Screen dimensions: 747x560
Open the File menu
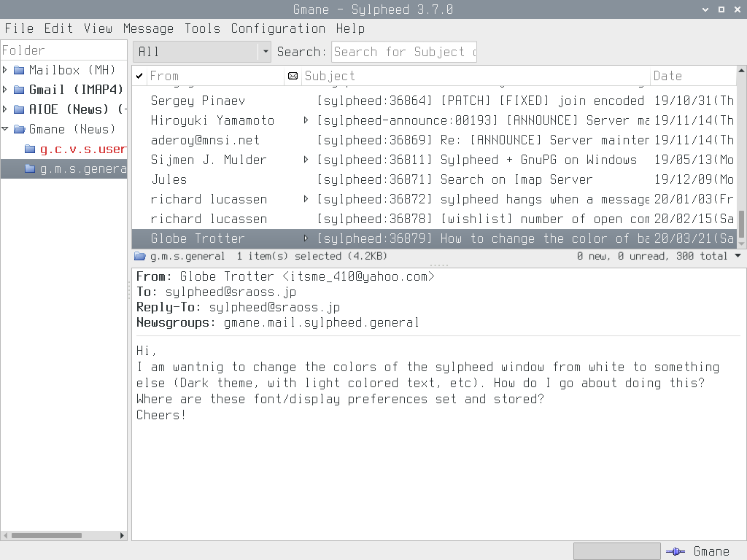19,28
